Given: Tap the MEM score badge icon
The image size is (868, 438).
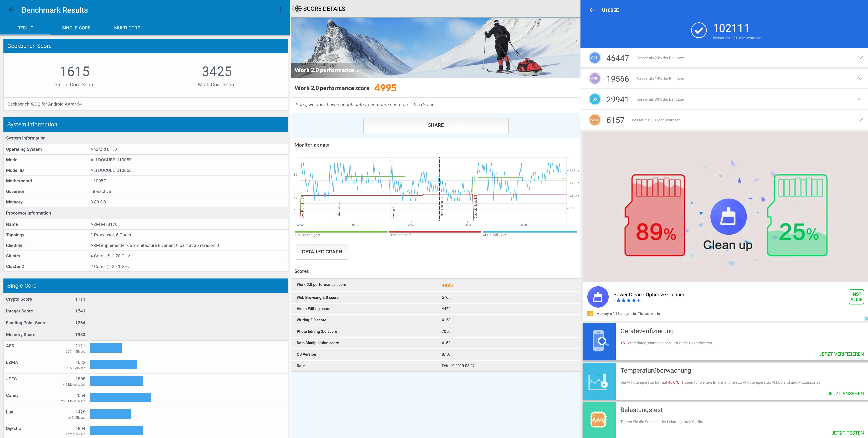Looking at the screenshot, I should click(x=595, y=120).
